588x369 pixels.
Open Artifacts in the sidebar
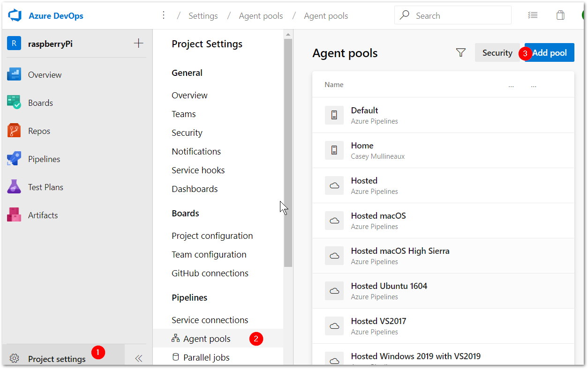43,215
